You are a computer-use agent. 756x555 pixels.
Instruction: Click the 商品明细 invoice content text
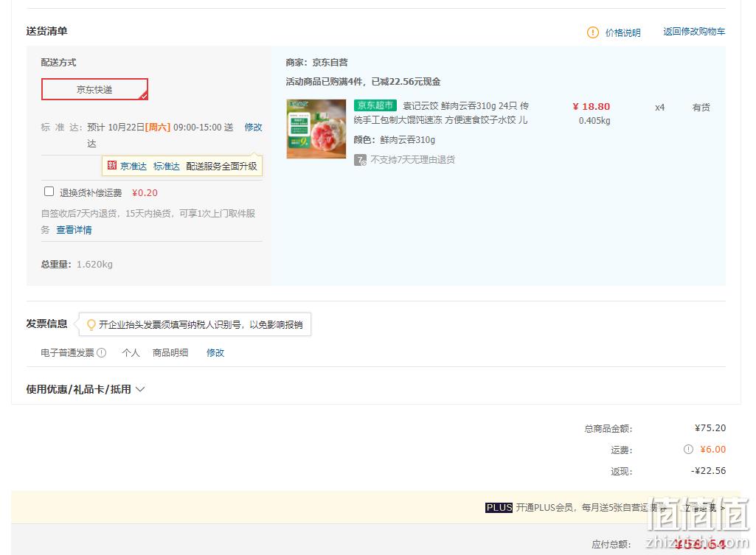pyautogui.click(x=170, y=352)
